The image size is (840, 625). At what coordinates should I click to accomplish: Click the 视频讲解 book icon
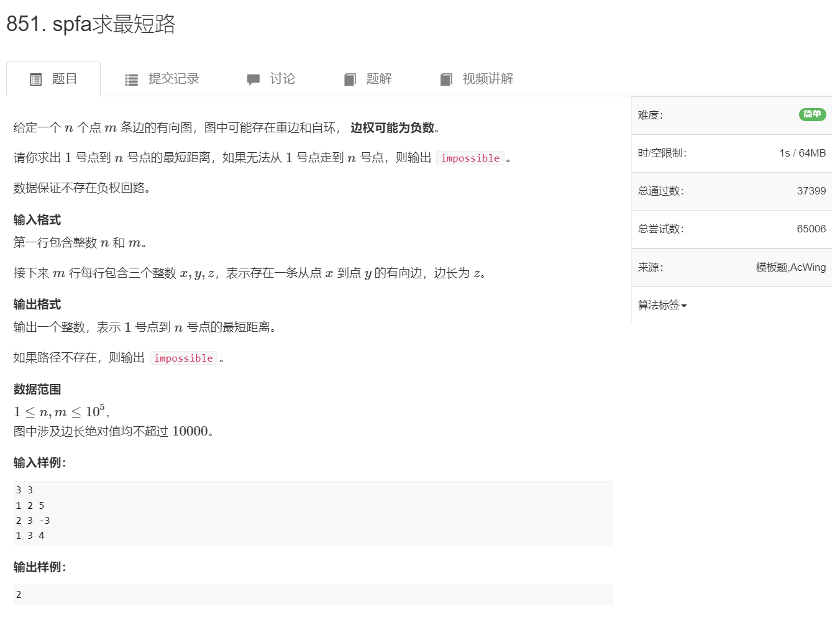(446, 80)
